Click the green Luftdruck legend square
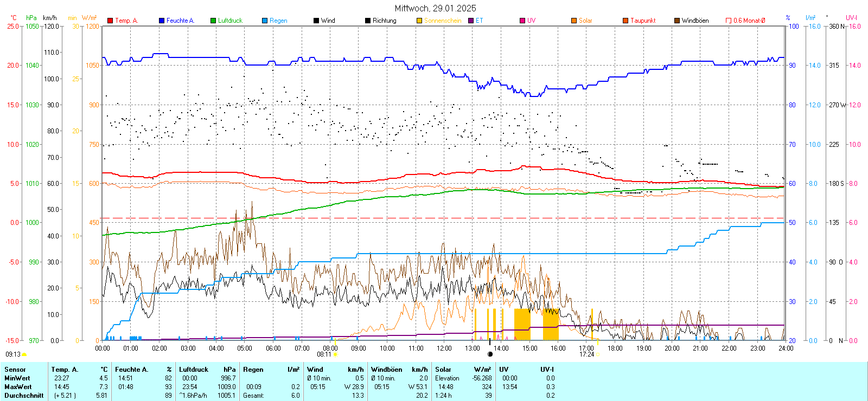 (213, 21)
